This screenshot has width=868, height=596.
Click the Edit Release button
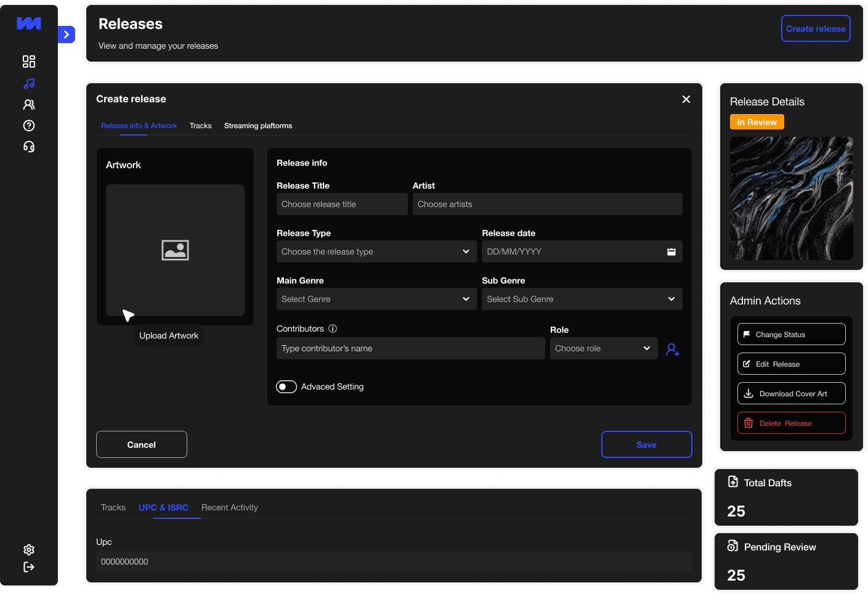coord(792,364)
